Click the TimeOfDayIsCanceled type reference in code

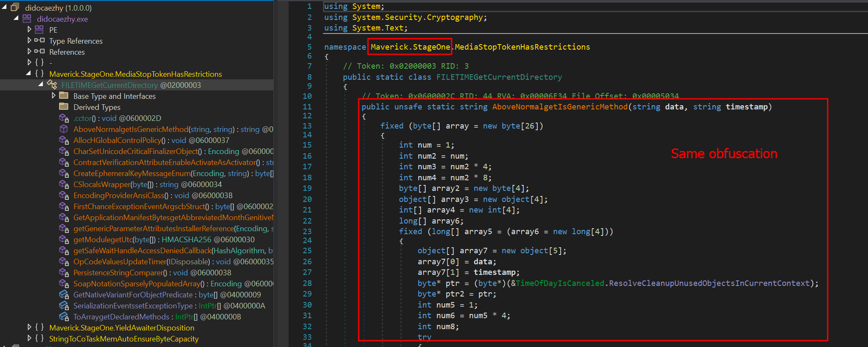pos(560,283)
